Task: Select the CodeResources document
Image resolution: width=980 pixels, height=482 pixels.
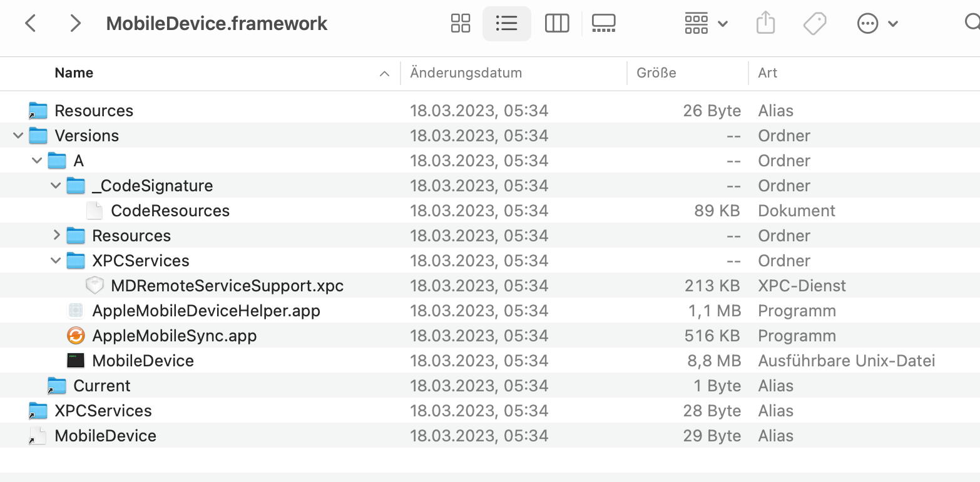Action: tap(170, 211)
